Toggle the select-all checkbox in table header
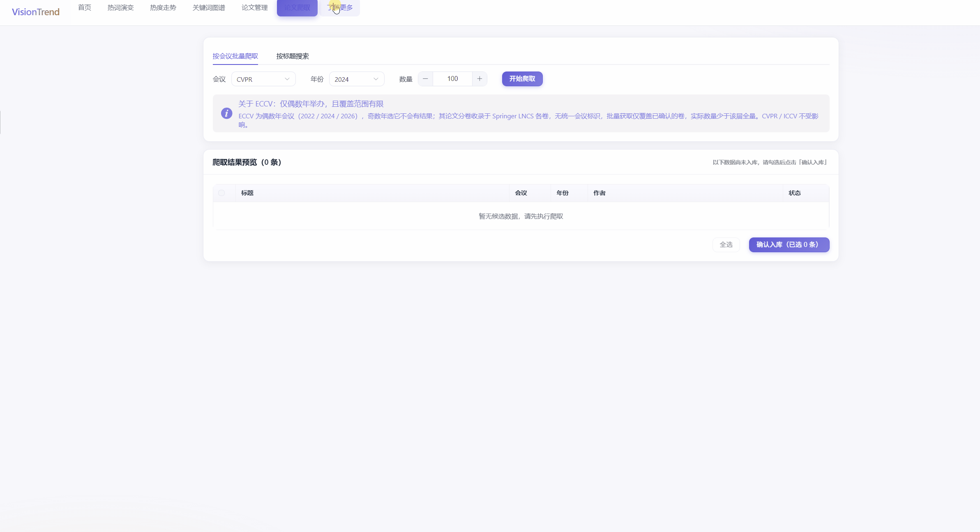This screenshot has width=980, height=532. (221, 193)
